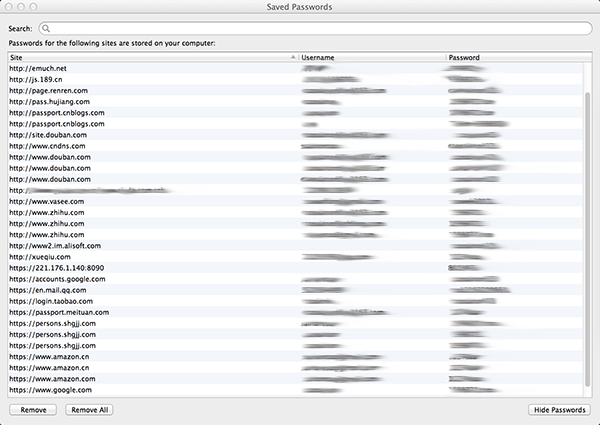This screenshot has width=600, height=425.
Task: Sort the list by the Username column
Action: (372, 57)
